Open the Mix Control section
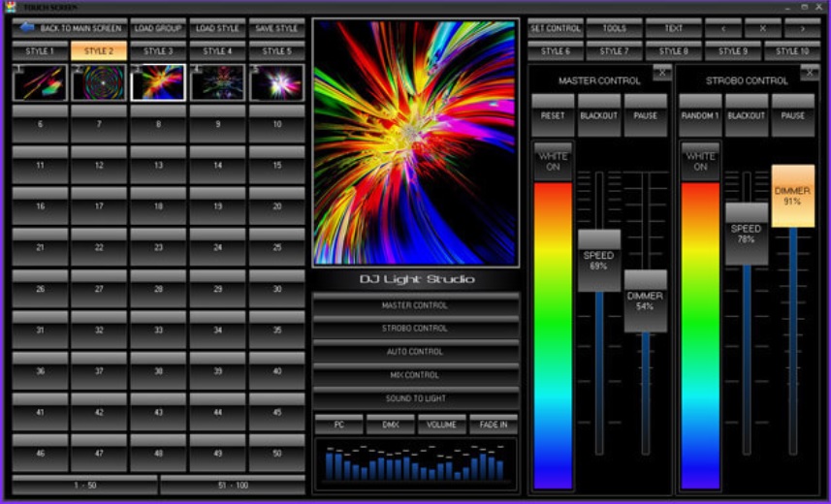Image resolution: width=831 pixels, height=504 pixels. [415, 375]
